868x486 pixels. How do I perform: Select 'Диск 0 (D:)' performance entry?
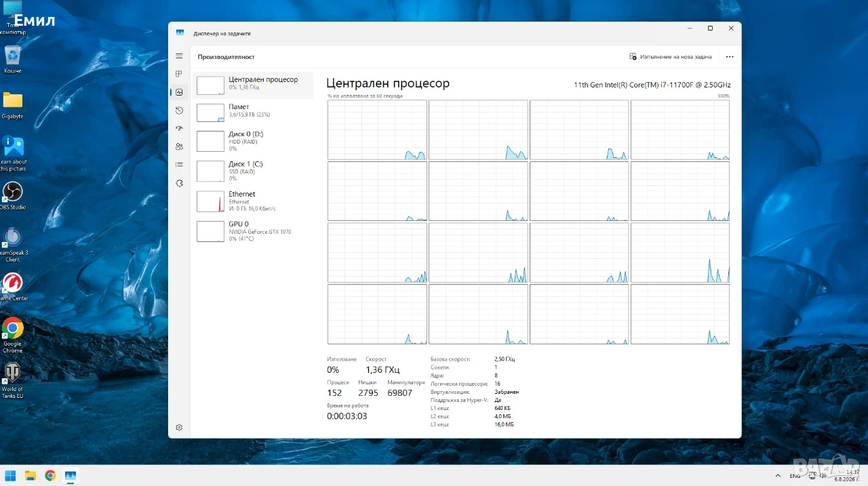pyautogui.click(x=253, y=141)
